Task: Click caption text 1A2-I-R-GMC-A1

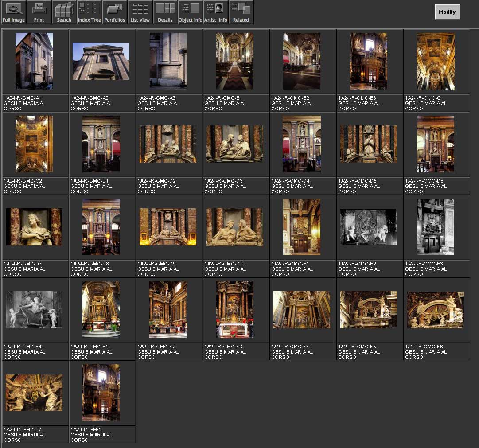Action: [x=22, y=98]
